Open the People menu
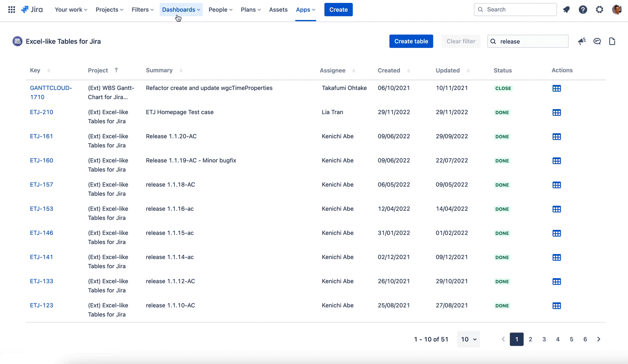The height and width of the screenshot is (364, 628). (220, 9)
